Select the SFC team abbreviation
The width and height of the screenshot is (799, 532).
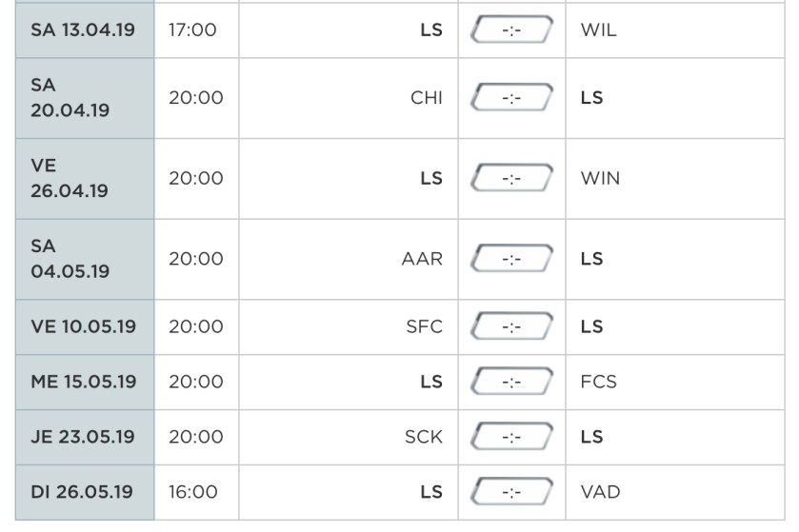pyautogui.click(x=424, y=326)
